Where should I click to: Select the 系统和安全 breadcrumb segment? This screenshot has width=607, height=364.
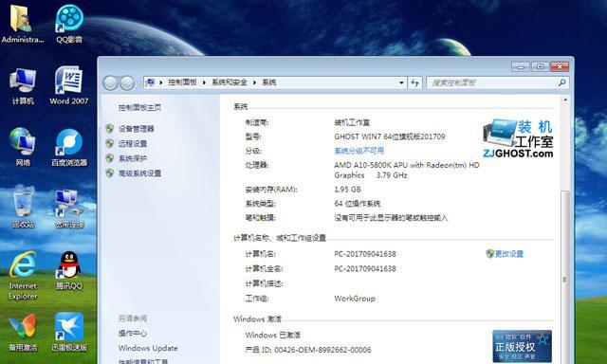[x=230, y=82]
